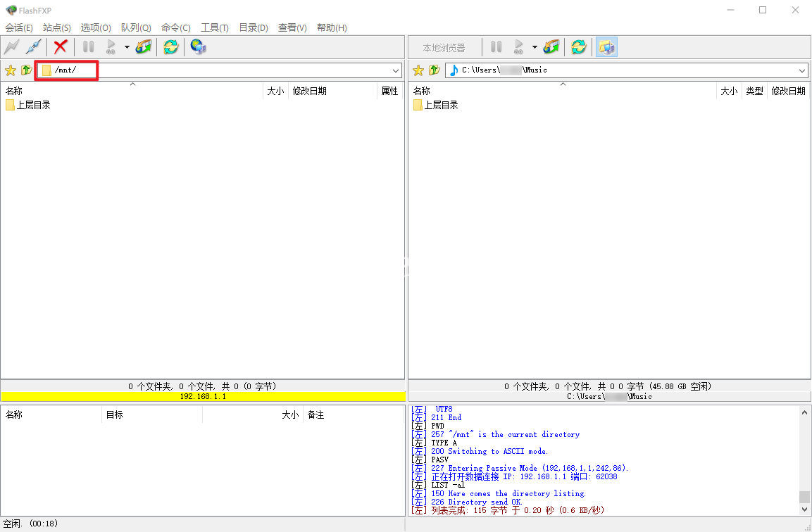The image size is (812, 532).
Task: Expand the remote path dropdown arrow
Action: click(x=396, y=70)
